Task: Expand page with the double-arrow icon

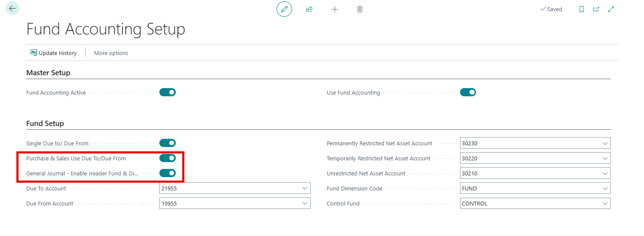Action: pos(611,9)
